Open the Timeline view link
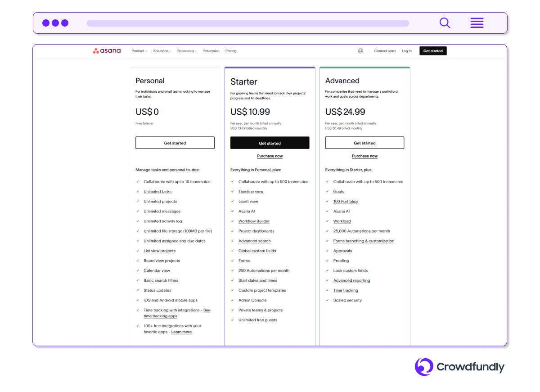 tap(251, 192)
